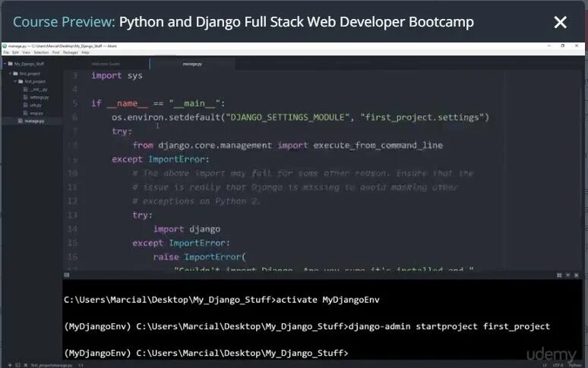Close the Course Preview overlay
Viewport: 588px width, 368px height.
coord(560,22)
